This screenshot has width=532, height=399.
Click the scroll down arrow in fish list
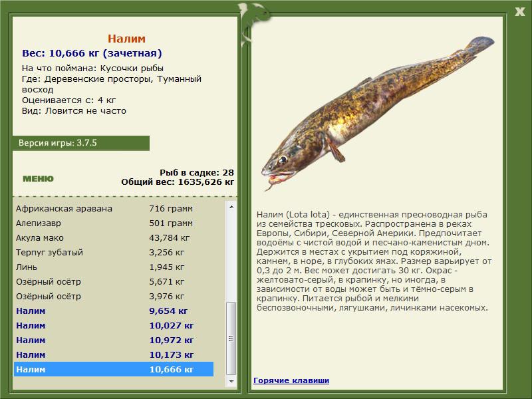coord(231,381)
